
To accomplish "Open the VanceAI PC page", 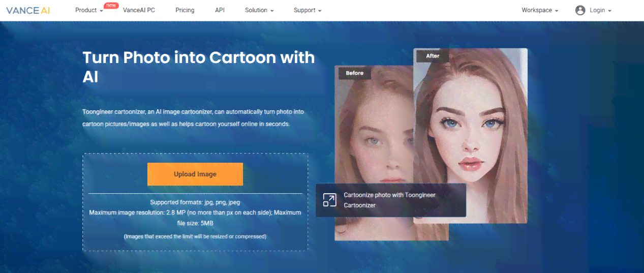I will tap(139, 10).
